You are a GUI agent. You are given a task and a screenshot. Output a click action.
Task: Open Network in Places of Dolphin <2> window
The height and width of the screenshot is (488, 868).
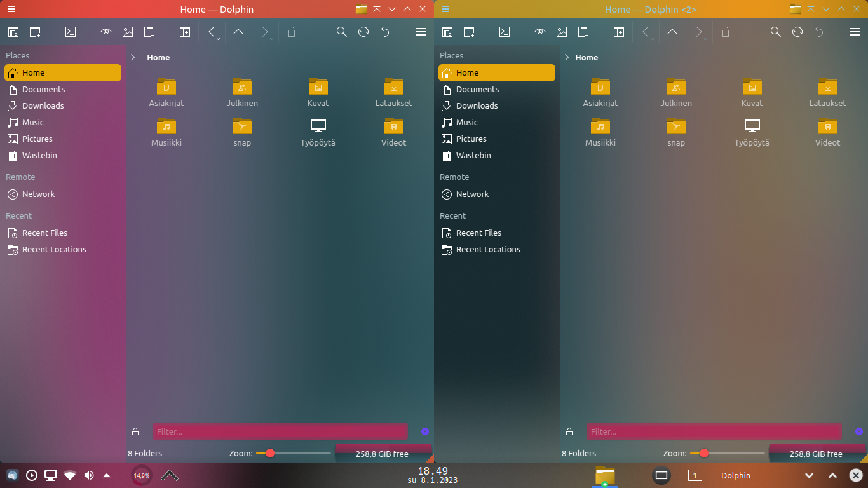tap(497, 194)
